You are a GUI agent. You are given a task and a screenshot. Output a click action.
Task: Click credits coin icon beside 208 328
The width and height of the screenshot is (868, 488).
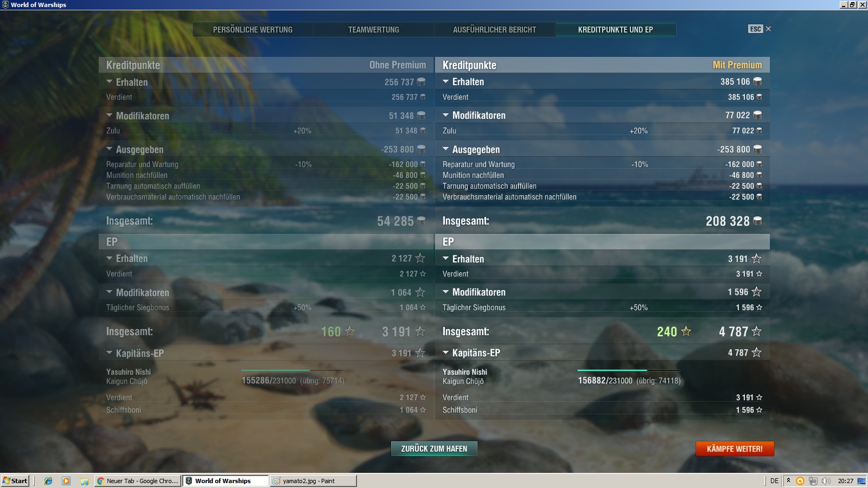click(757, 221)
